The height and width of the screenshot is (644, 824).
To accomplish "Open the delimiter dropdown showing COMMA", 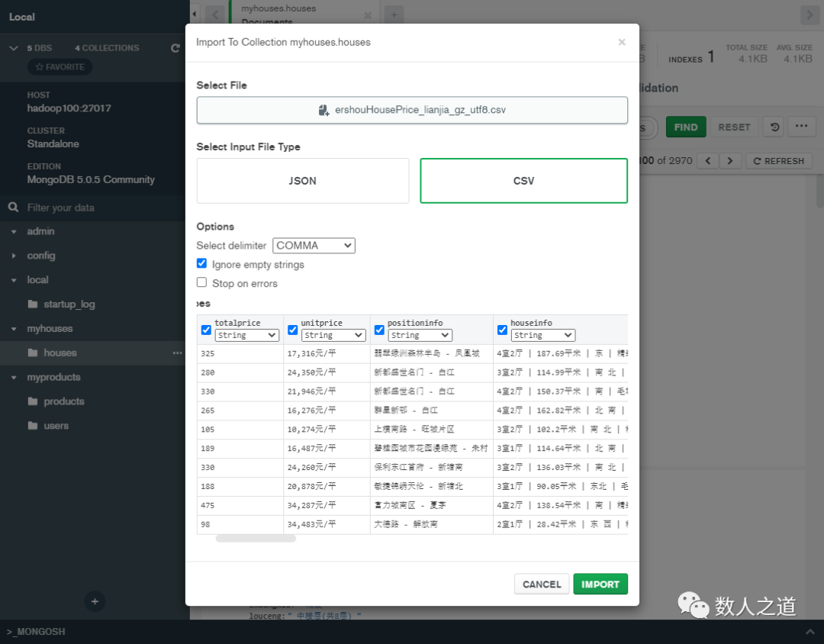I will [313, 245].
